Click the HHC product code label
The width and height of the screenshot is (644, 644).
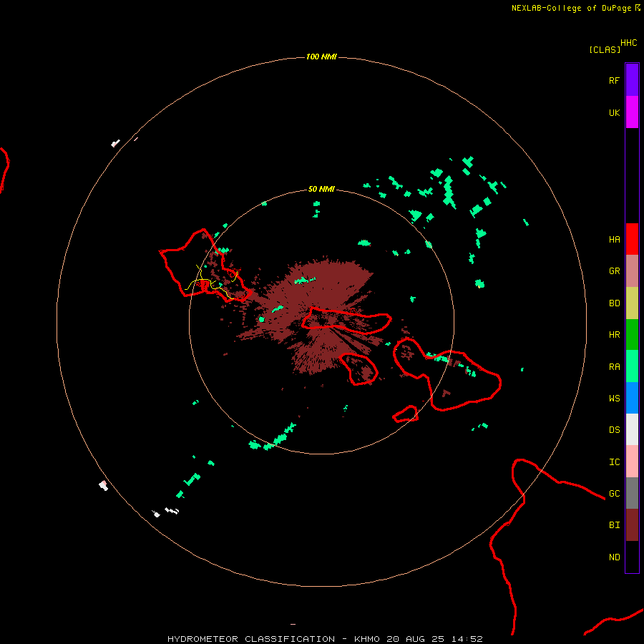tap(628, 43)
